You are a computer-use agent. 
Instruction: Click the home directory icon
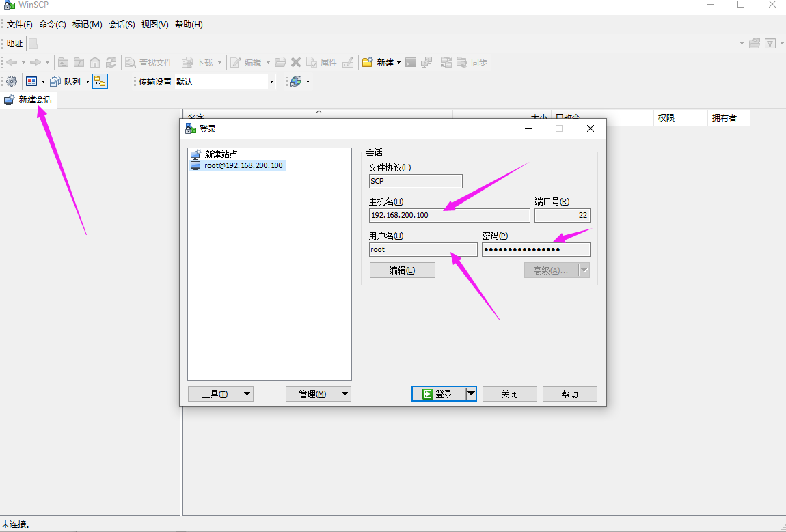coord(95,62)
